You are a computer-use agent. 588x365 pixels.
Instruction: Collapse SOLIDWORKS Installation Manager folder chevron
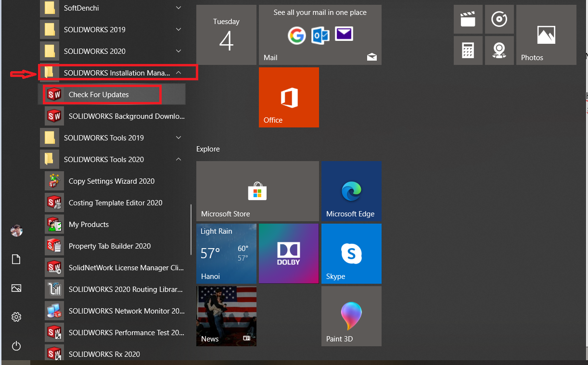coord(179,73)
